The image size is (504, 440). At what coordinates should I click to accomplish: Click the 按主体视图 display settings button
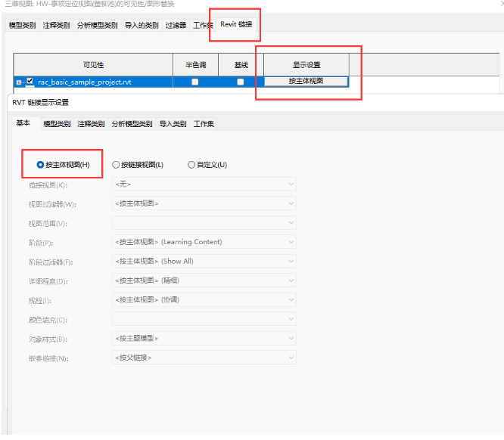point(306,81)
